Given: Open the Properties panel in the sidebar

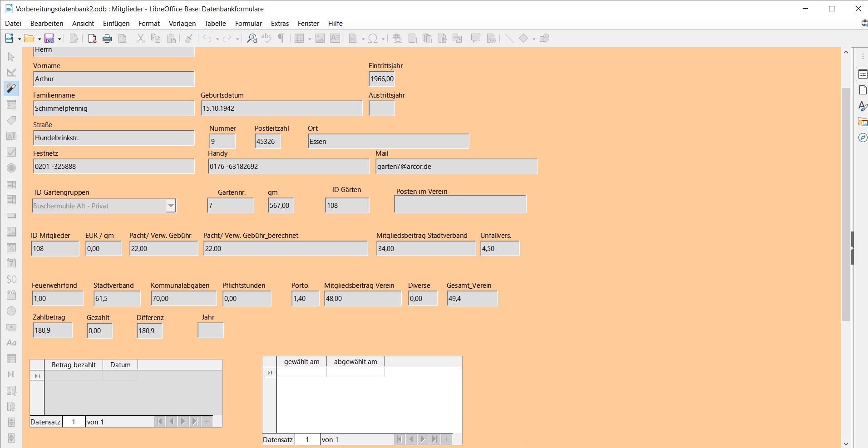Looking at the screenshot, I should coord(863,74).
